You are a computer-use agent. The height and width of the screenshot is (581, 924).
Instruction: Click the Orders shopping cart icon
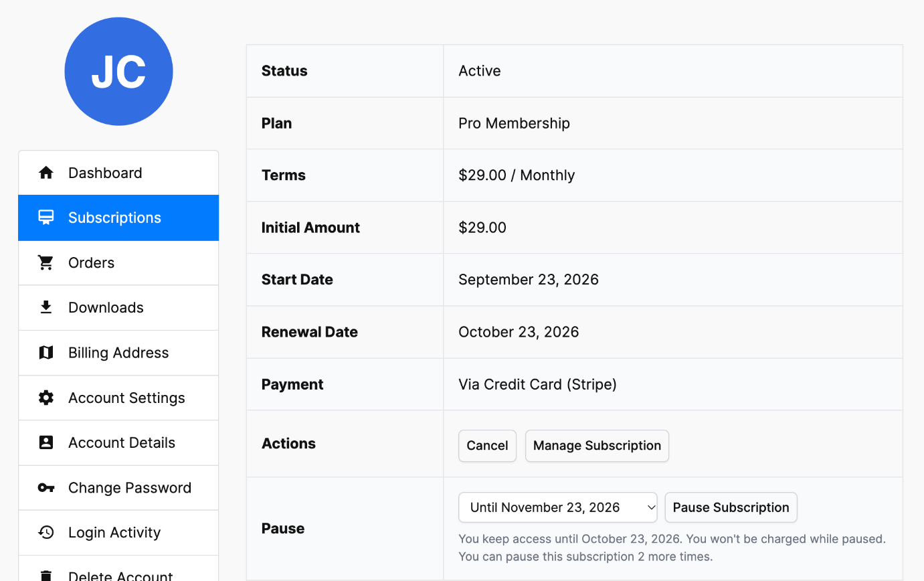[45, 262]
